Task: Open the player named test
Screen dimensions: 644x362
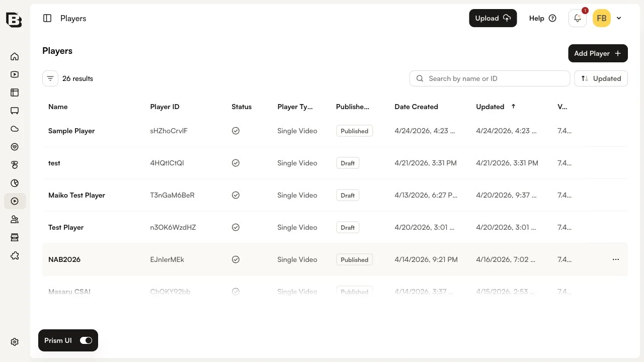Action: coord(54,163)
